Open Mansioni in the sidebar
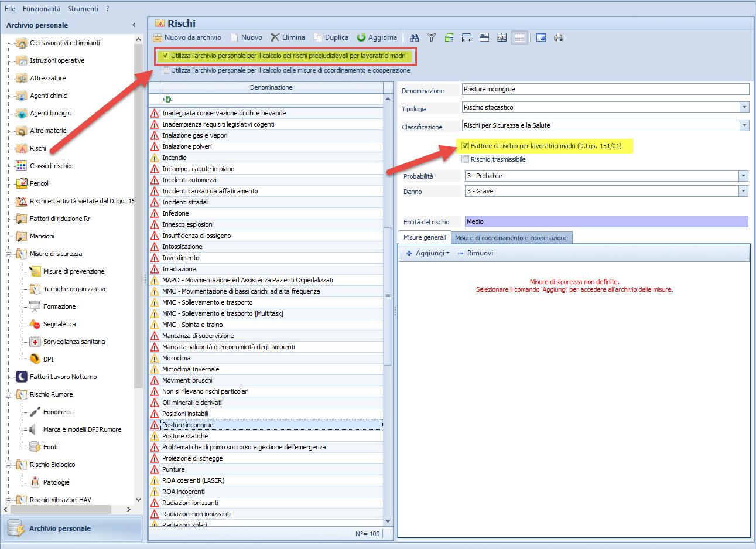This screenshot has height=549, width=756. tap(42, 236)
